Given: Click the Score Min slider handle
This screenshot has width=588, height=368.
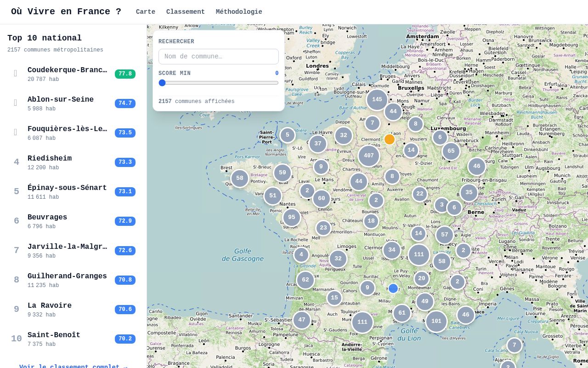Looking at the screenshot, I should coord(162,83).
